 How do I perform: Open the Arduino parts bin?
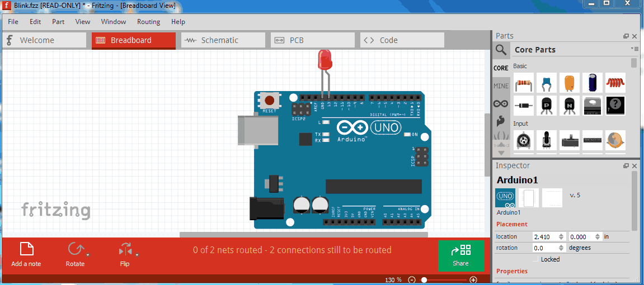coord(501,103)
